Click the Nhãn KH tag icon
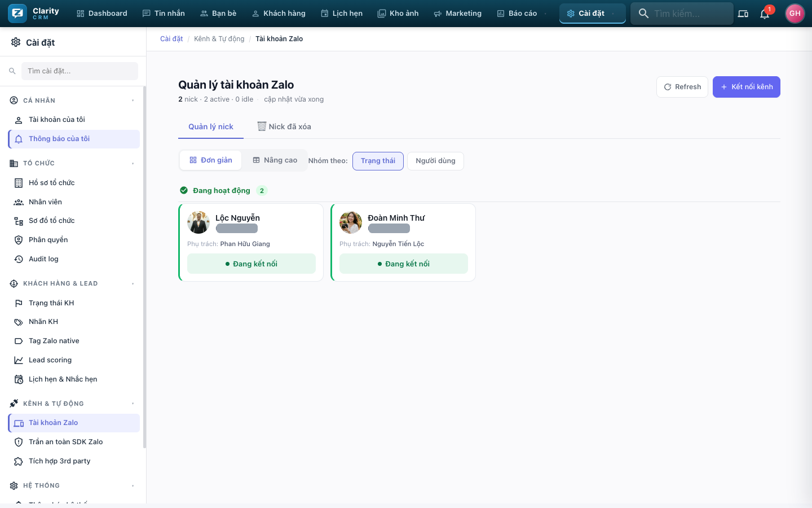 [x=19, y=322]
